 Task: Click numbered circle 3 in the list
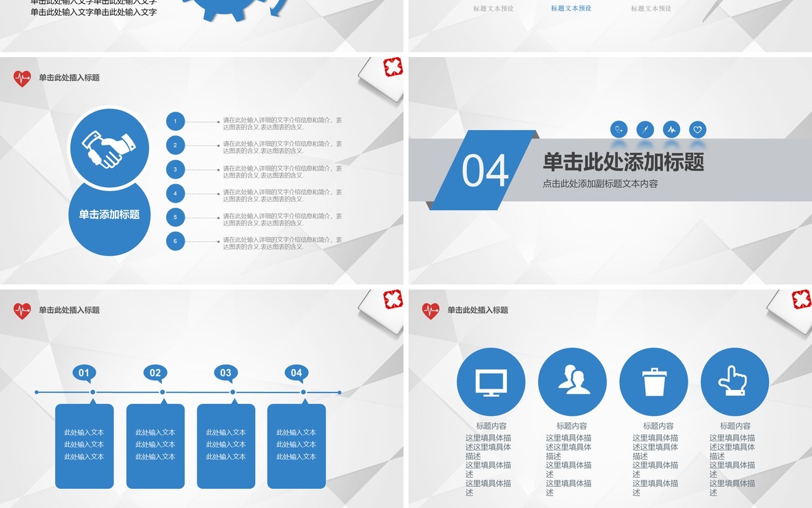point(176,170)
